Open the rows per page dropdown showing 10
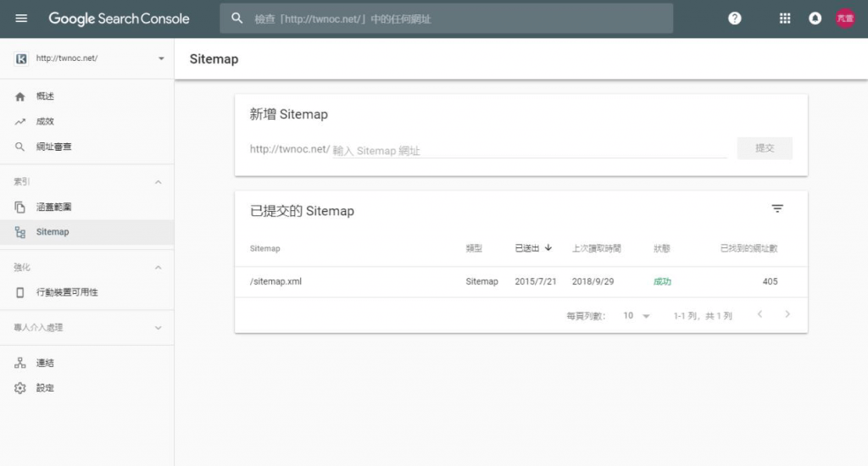 636,315
